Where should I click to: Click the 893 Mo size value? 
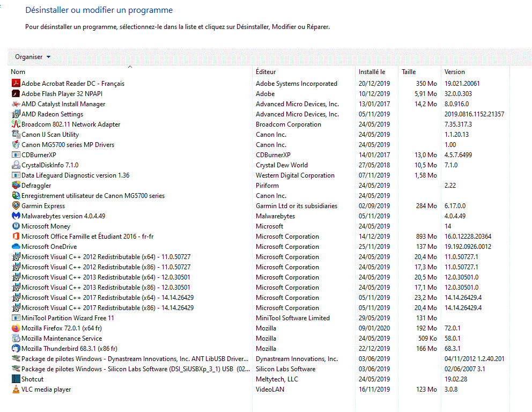click(x=426, y=236)
